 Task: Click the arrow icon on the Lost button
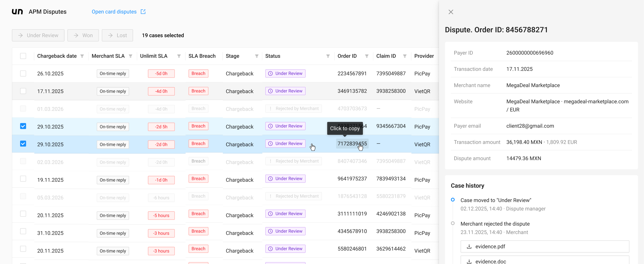(x=110, y=35)
